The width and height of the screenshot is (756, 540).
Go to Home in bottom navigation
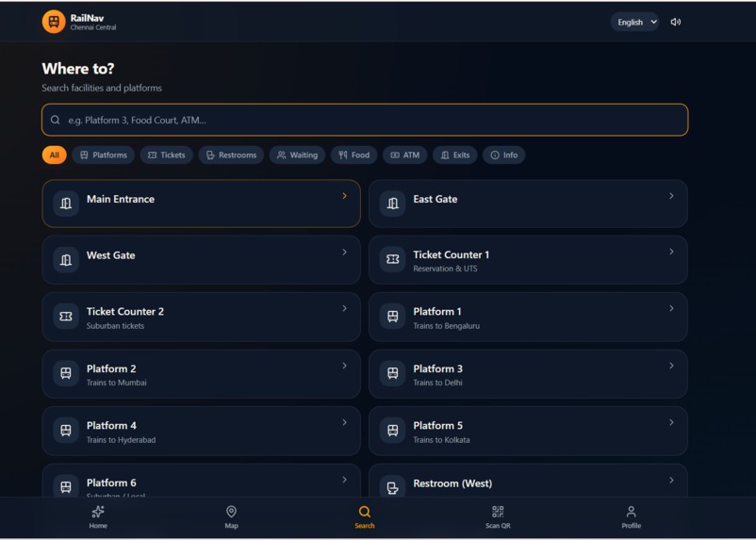click(x=98, y=517)
